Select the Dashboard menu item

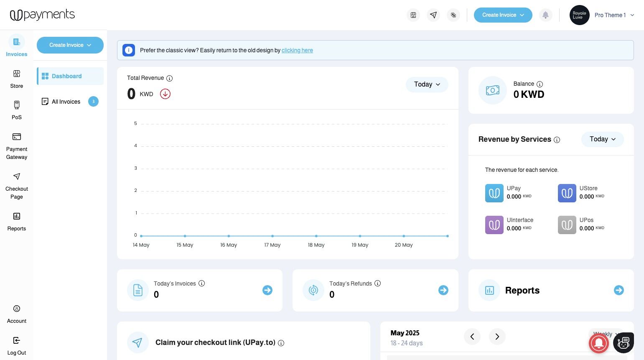pyautogui.click(x=70, y=76)
